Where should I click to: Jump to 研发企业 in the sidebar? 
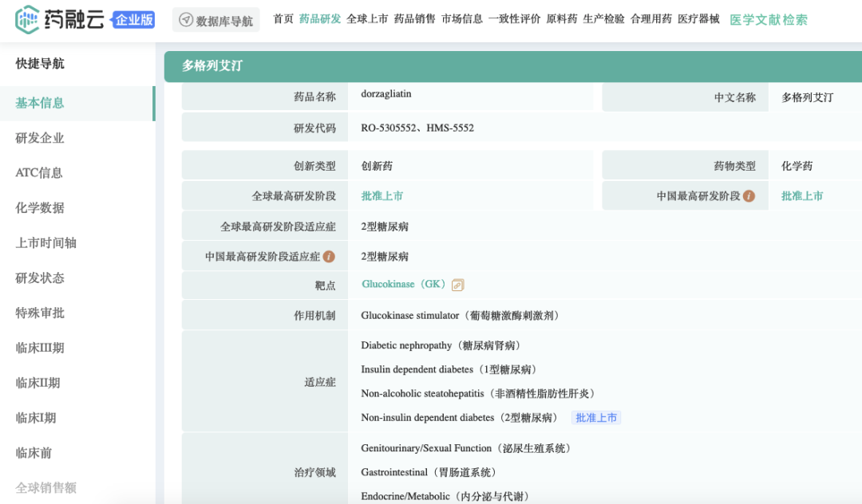(x=40, y=138)
